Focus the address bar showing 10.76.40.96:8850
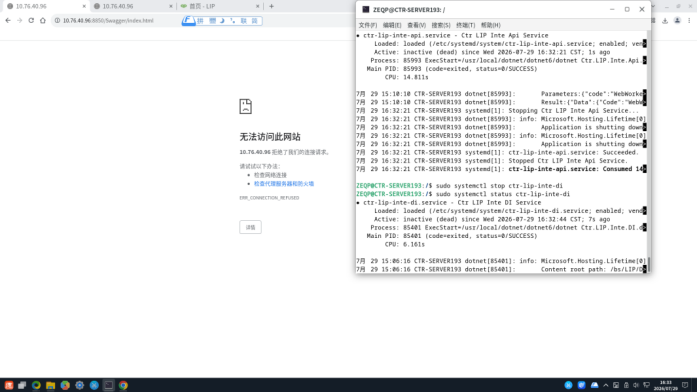The height and width of the screenshot is (392, 697). click(x=108, y=20)
